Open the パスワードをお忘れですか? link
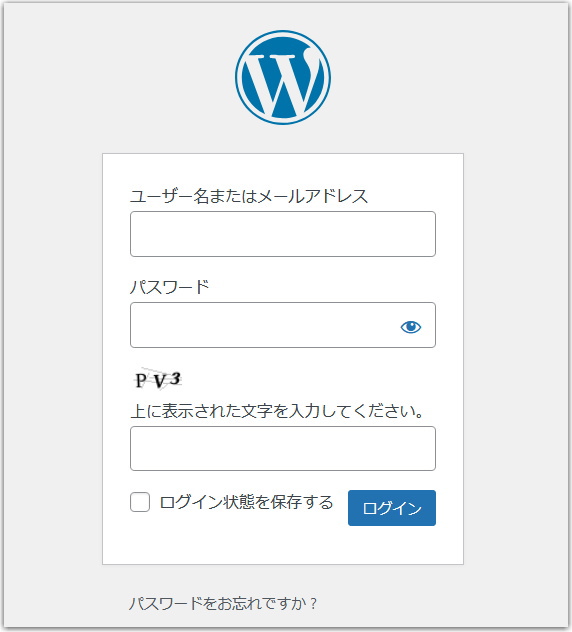Screen dimensions: 572x632 click(x=223, y=603)
